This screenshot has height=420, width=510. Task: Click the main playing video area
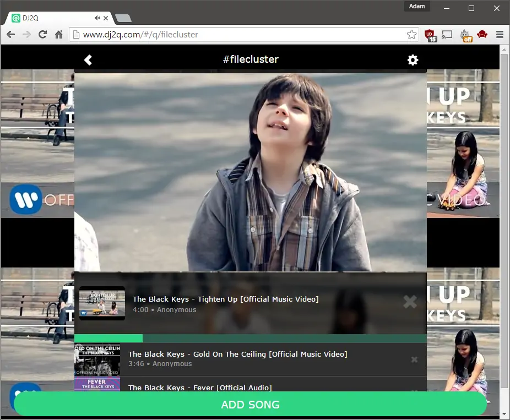click(251, 172)
